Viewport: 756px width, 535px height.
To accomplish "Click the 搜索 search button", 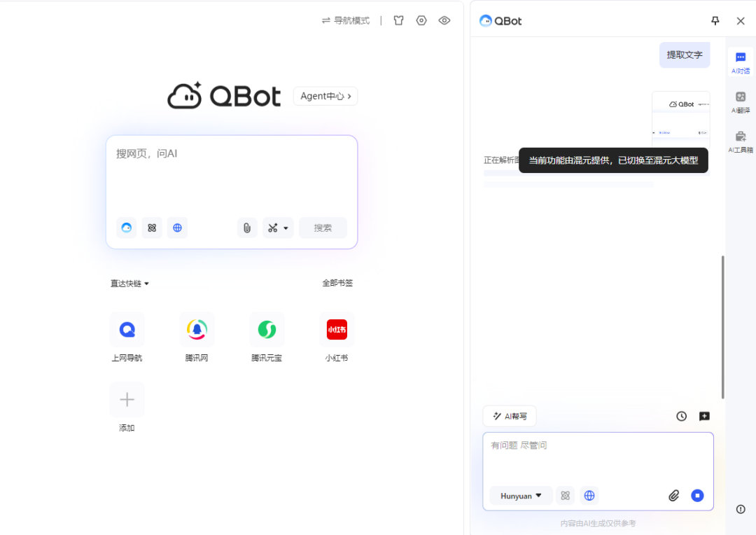I will click(x=323, y=228).
